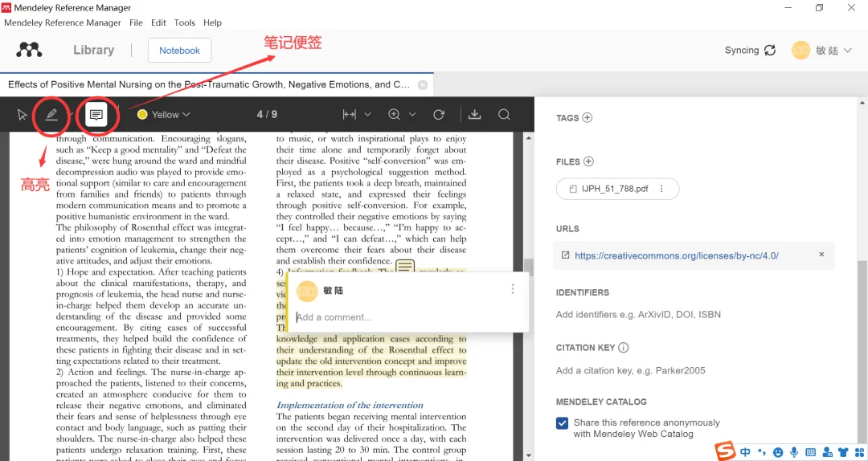This screenshot has height=461, width=868.
Task: Click the zoom in magnifier icon
Action: (394, 115)
